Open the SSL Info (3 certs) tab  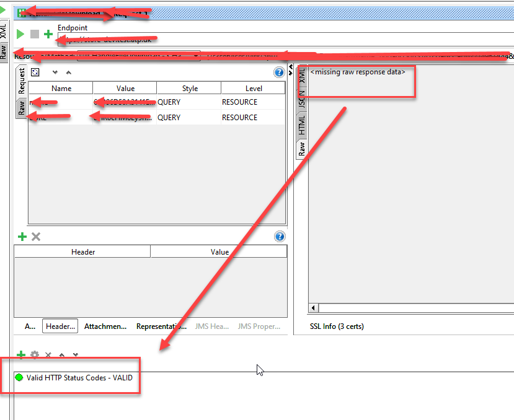coord(337,326)
